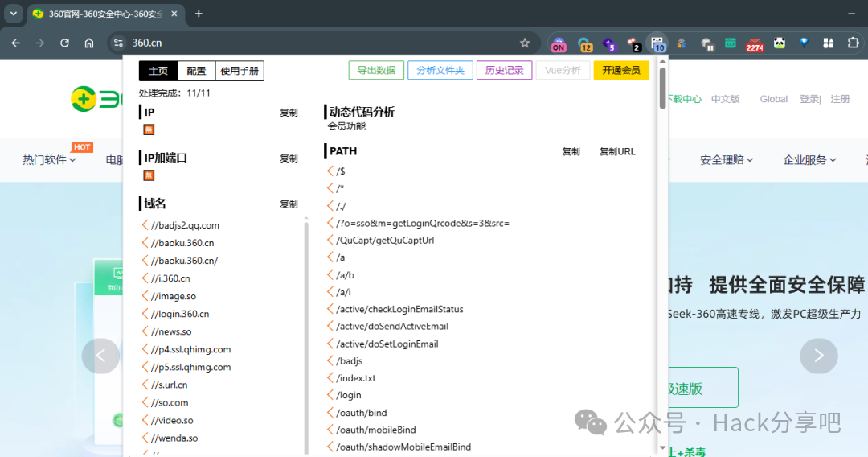Select the //video.so domain text
This screenshot has height=457, width=868.
pyautogui.click(x=172, y=421)
